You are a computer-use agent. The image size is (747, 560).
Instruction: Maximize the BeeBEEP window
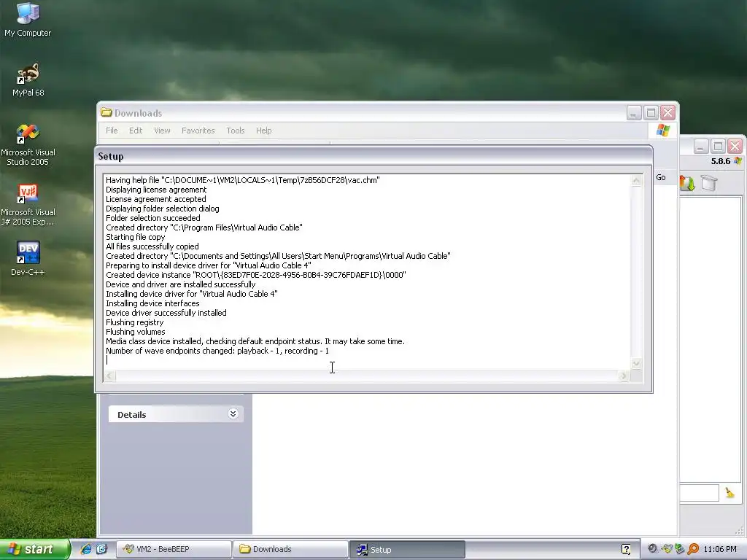click(x=718, y=146)
